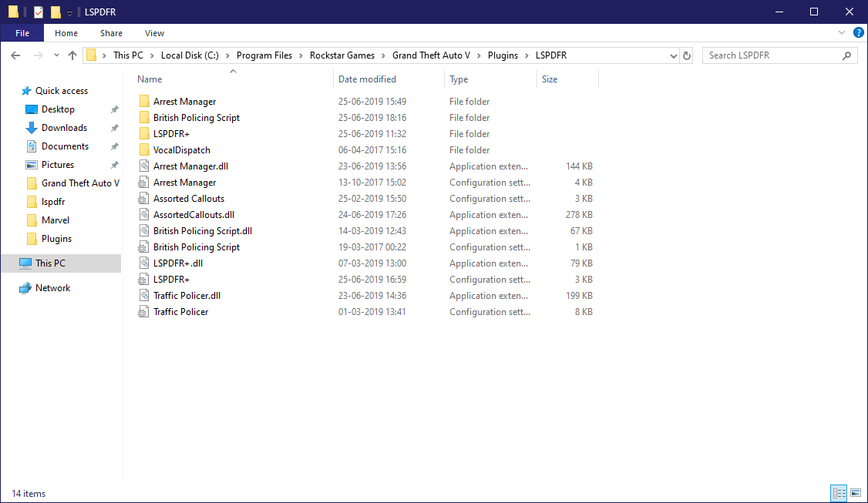Click the Search LSPDFR field

point(779,55)
